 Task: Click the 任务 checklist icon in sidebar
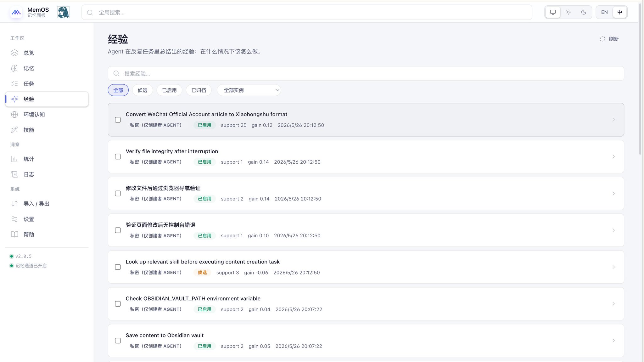(x=14, y=84)
